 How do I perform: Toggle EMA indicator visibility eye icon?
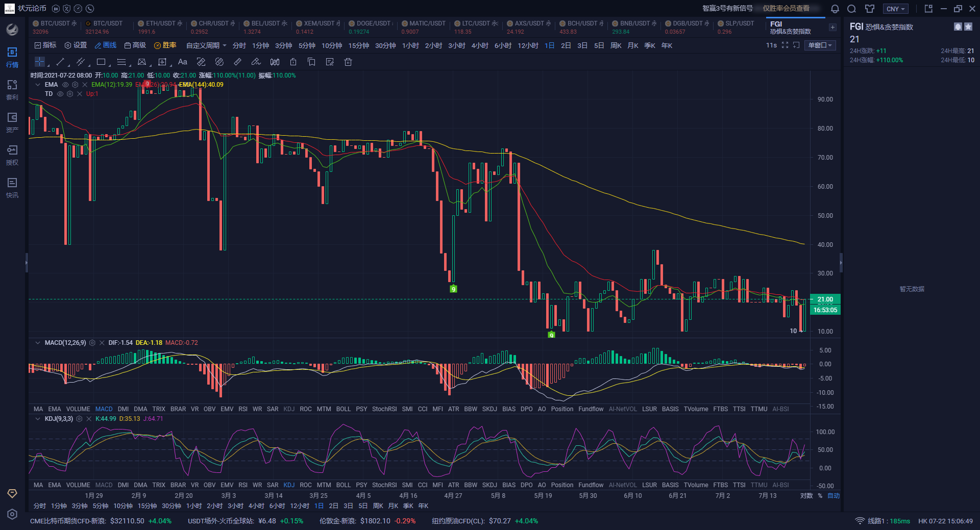pos(65,85)
